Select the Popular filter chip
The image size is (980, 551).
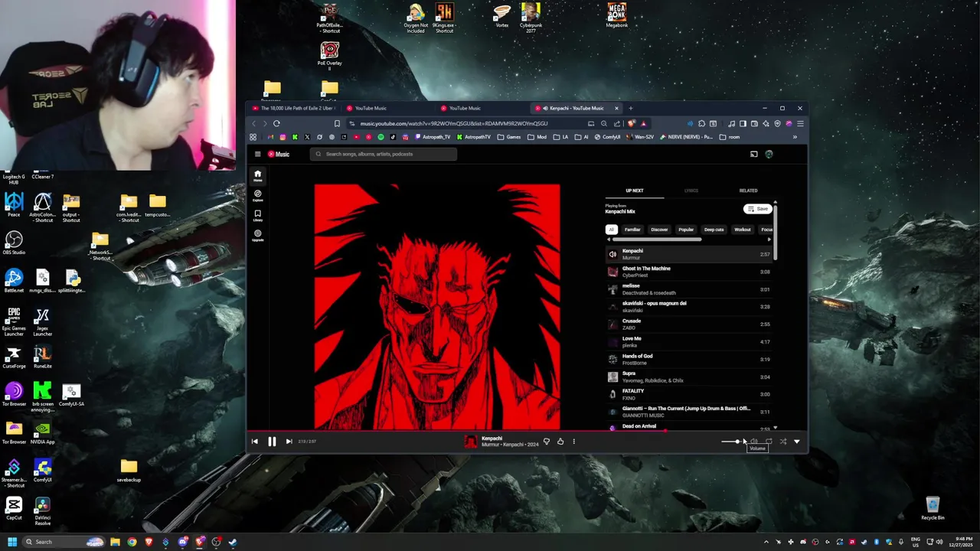coord(686,230)
